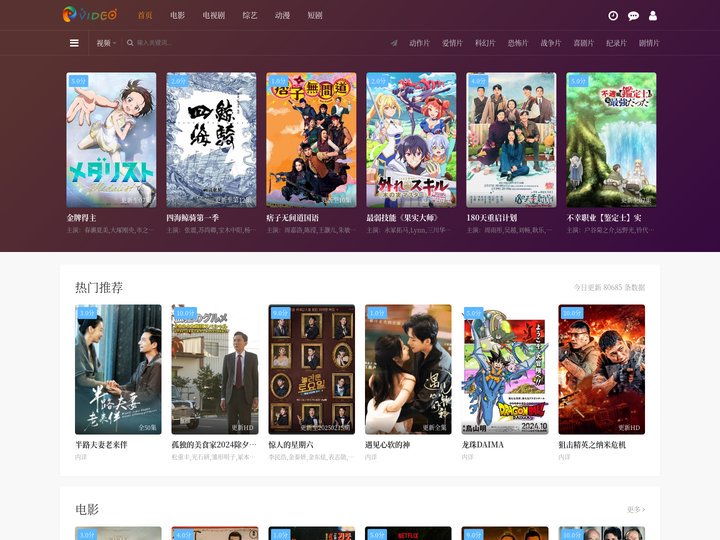Click the VIDEO site logo

[x=90, y=15]
